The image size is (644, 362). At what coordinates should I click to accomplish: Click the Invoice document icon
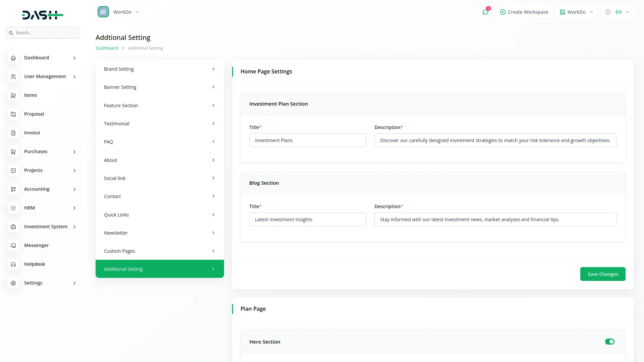(13, 133)
